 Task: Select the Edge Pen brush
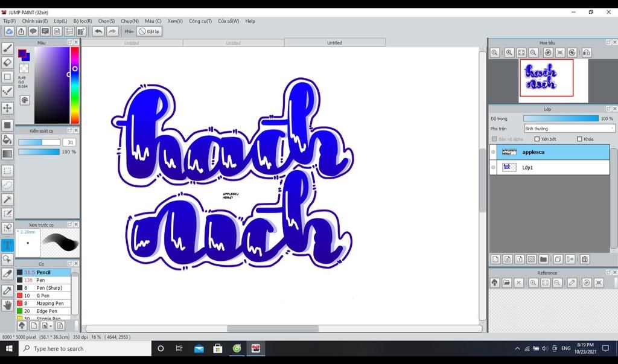(x=43, y=311)
